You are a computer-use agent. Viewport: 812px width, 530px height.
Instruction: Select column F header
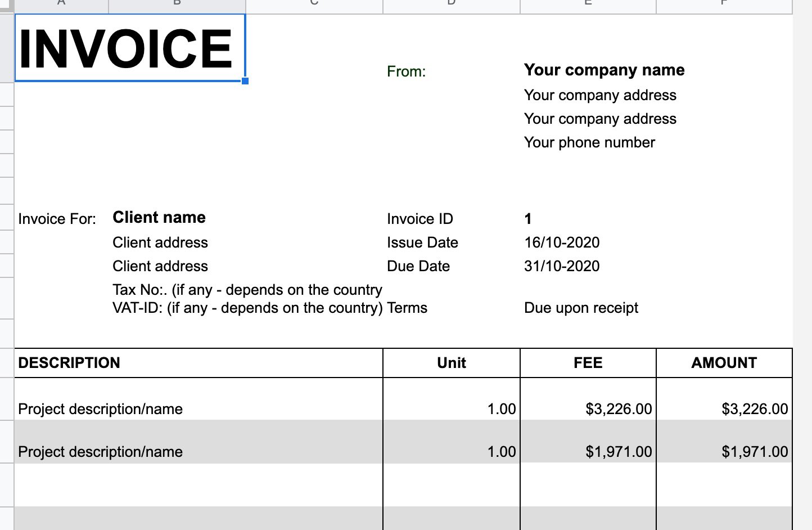723,4
